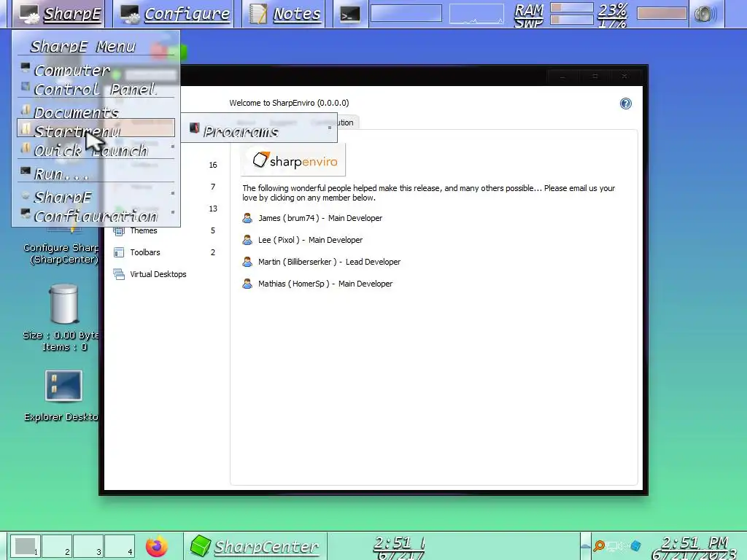Switch to virtual desktop 1
This screenshot has height=560, width=747.
tap(26, 545)
